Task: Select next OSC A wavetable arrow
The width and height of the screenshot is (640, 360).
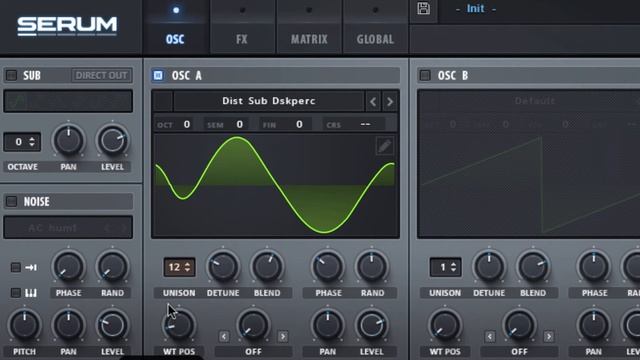Action: coord(390,102)
